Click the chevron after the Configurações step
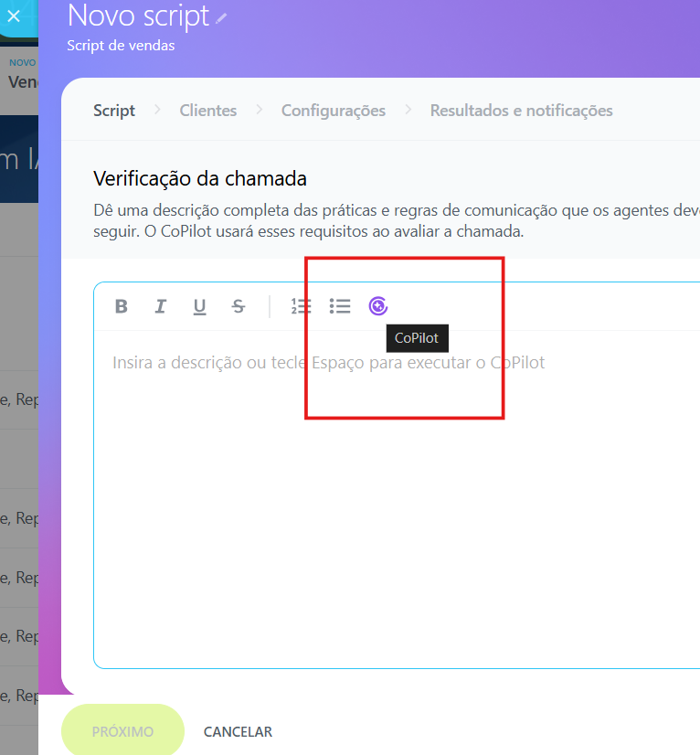Viewport: 700px width, 755px height. coord(408,110)
